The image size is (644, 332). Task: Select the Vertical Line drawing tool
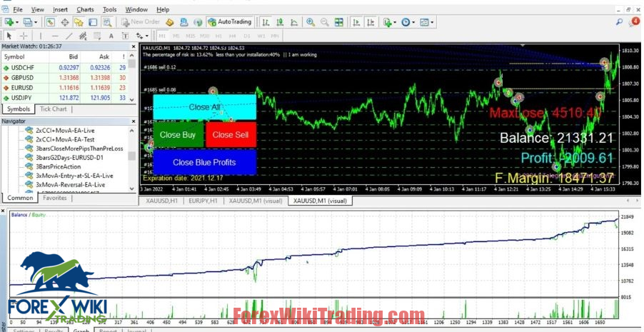[40, 36]
